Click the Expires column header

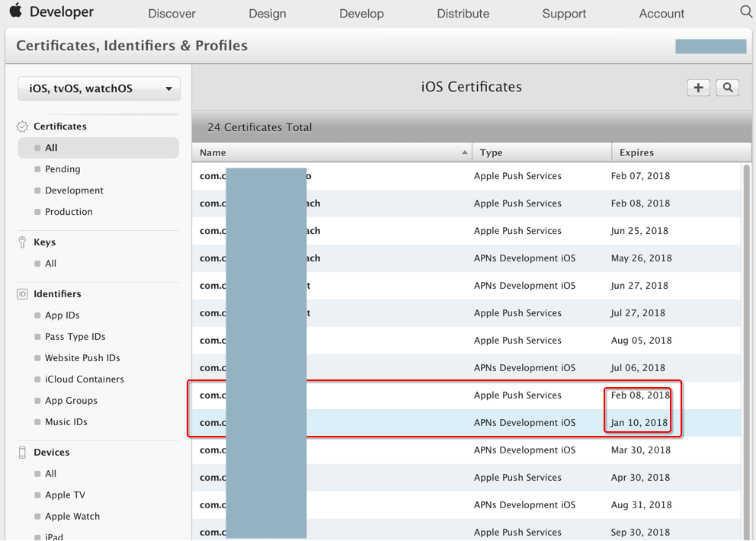click(636, 153)
